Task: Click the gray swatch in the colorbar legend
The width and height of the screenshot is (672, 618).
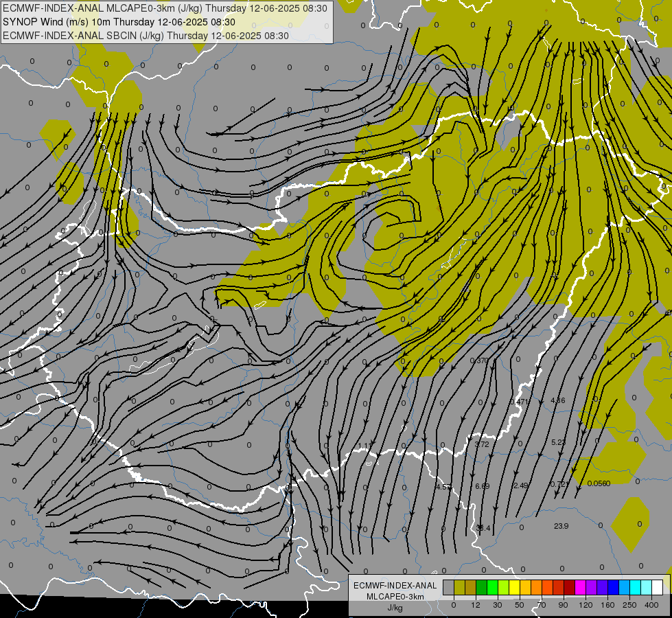Action: coord(448,588)
